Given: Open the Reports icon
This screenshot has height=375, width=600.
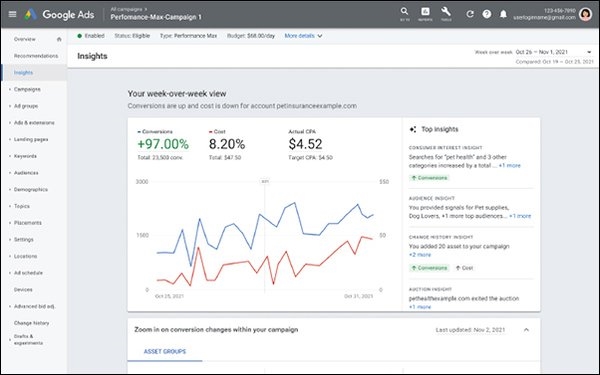Looking at the screenshot, I should pyautogui.click(x=425, y=13).
